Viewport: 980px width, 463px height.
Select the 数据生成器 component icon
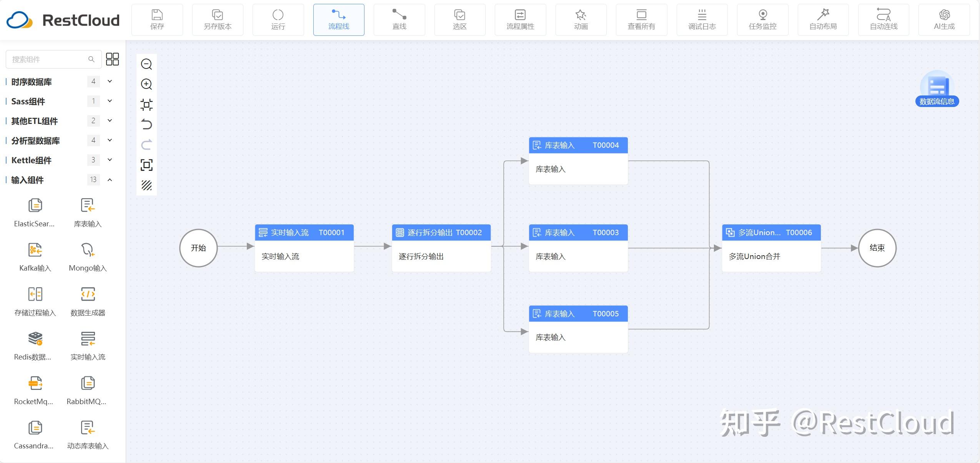coord(88,294)
